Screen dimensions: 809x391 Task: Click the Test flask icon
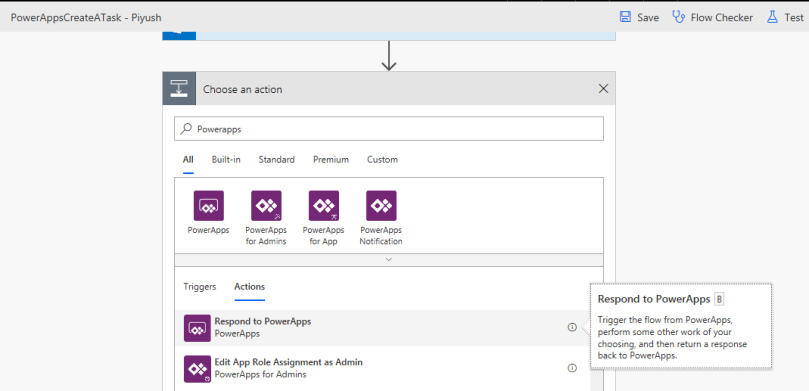772,17
